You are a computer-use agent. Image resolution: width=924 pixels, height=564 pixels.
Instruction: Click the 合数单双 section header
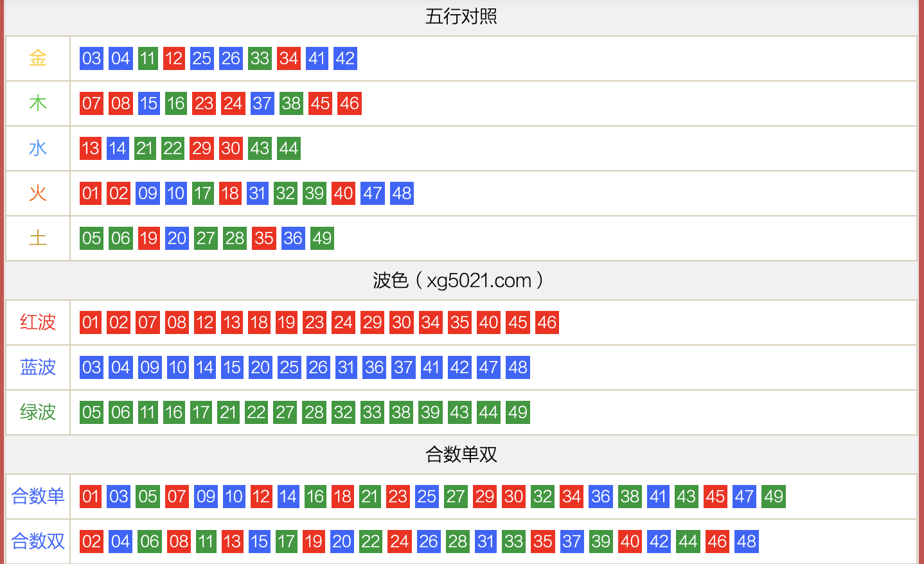[460, 454]
